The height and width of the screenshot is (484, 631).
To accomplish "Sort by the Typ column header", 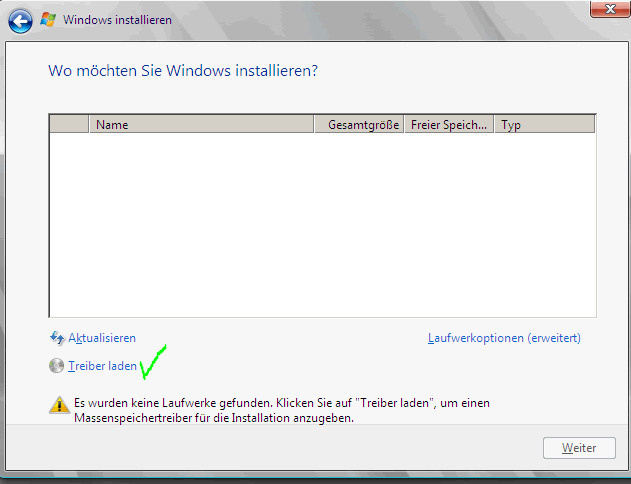I will [544, 125].
